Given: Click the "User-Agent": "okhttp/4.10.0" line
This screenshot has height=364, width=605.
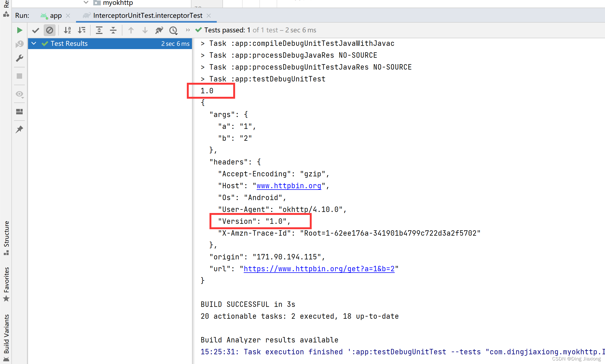Looking at the screenshot, I should (282, 210).
